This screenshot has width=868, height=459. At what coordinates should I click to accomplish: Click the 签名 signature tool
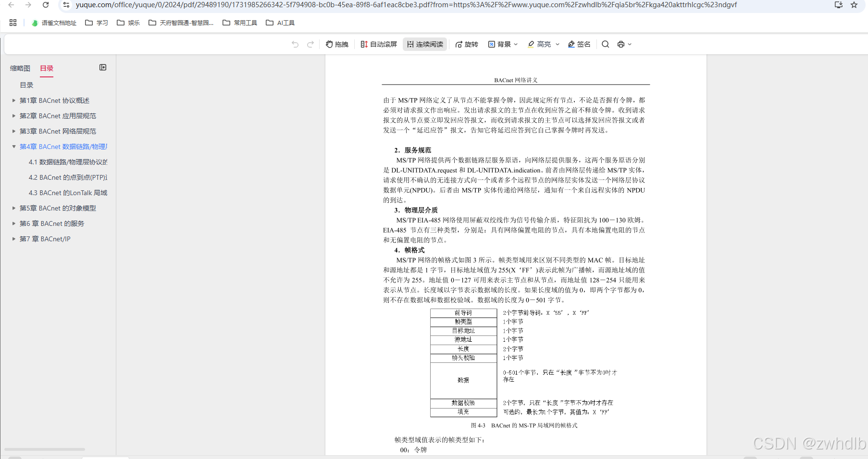coord(579,44)
